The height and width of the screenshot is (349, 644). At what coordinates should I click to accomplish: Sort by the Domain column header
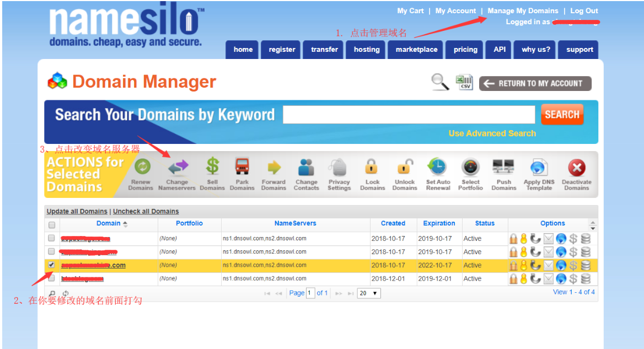[109, 223]
